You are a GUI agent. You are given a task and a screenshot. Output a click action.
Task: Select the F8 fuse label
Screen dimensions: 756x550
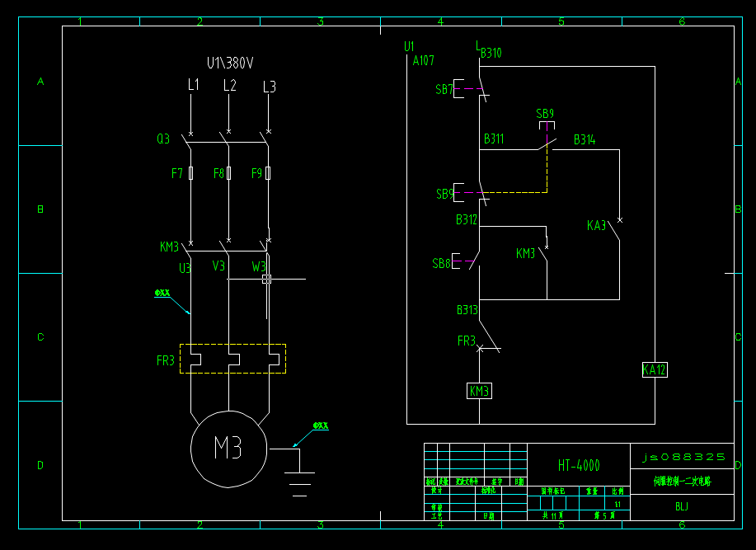(219, 173)
